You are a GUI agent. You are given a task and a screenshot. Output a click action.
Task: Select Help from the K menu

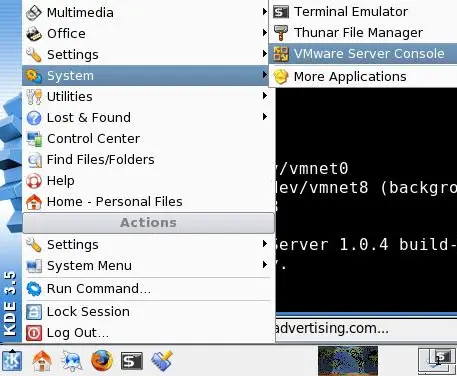[148, 181]
